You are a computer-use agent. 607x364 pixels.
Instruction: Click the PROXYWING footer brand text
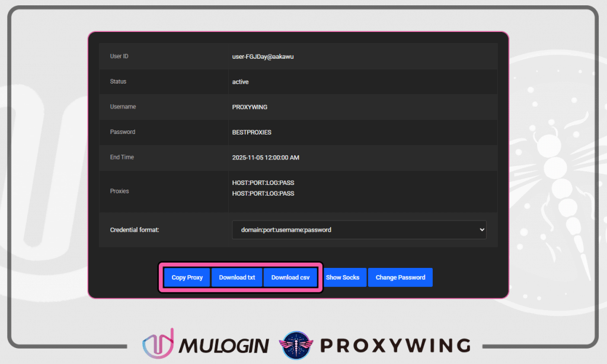(x=395, y=346)
